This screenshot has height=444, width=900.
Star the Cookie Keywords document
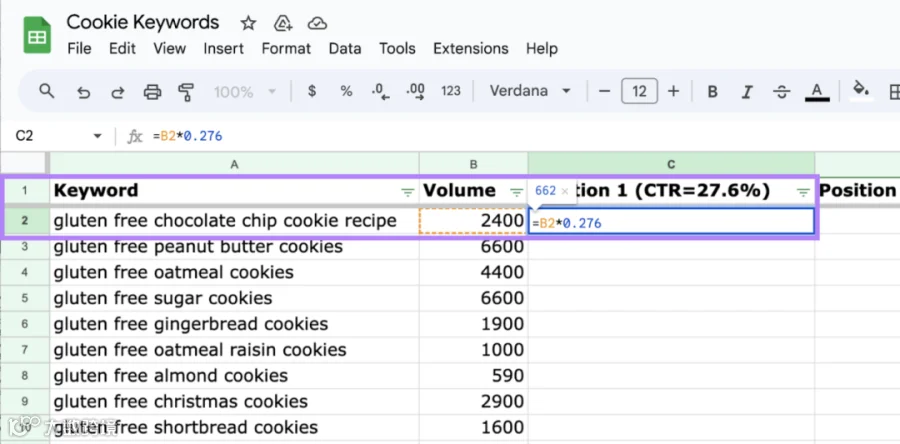248,24
